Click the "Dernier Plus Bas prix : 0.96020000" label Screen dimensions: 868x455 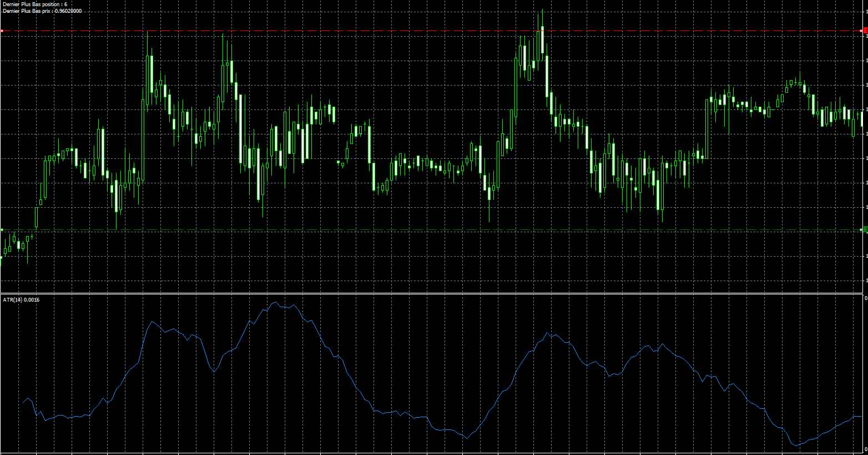pyautogui.click(x=42, y=11)
